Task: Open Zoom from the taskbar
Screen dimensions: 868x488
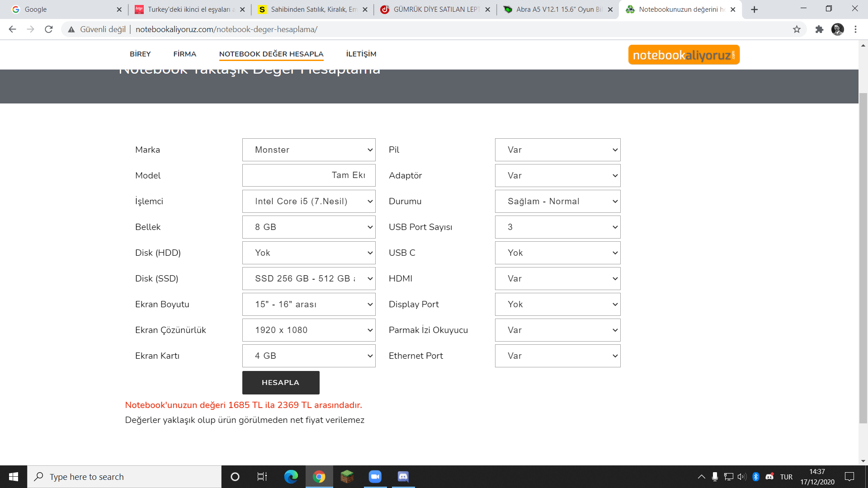Action: [375, 477]
